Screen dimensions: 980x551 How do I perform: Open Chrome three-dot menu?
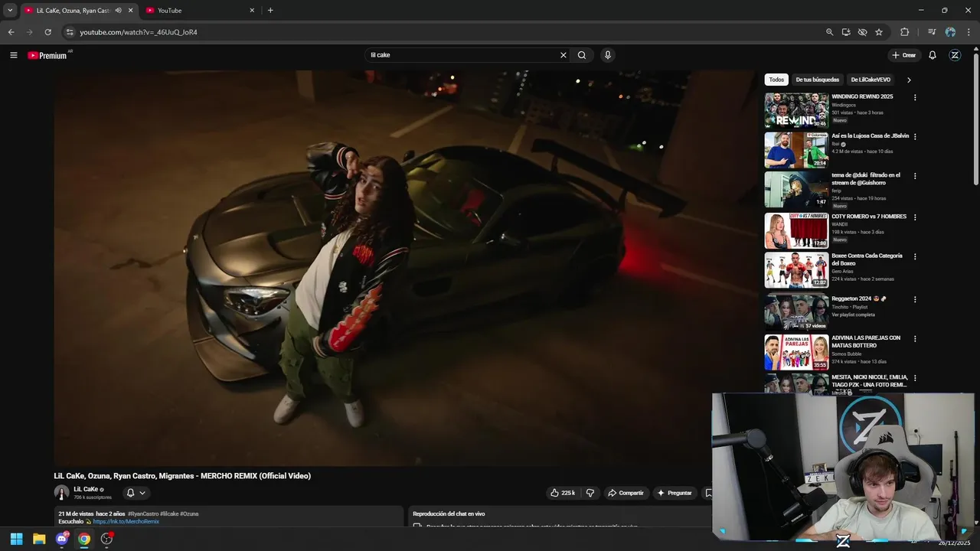pos(968,32)
